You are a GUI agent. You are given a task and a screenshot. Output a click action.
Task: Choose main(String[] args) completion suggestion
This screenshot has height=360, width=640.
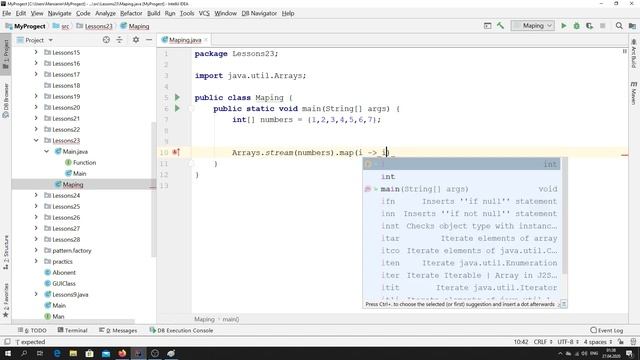point(461,189)
